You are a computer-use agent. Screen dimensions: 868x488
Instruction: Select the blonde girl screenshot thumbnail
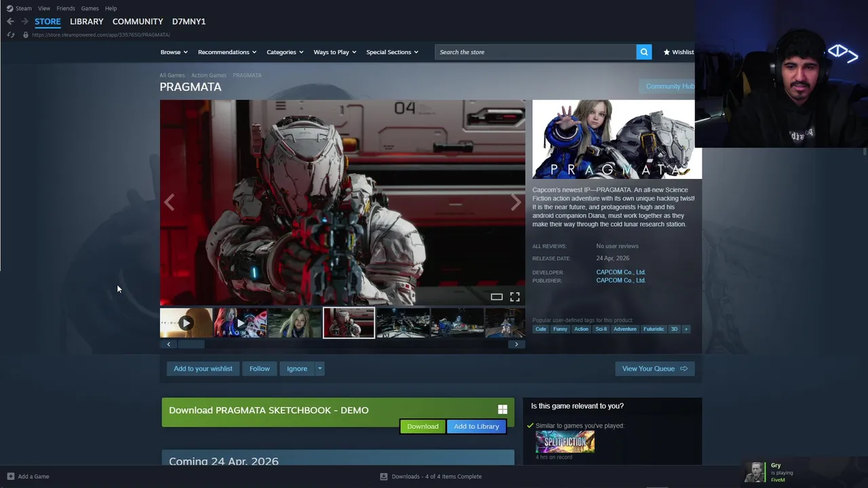[294, 323]
